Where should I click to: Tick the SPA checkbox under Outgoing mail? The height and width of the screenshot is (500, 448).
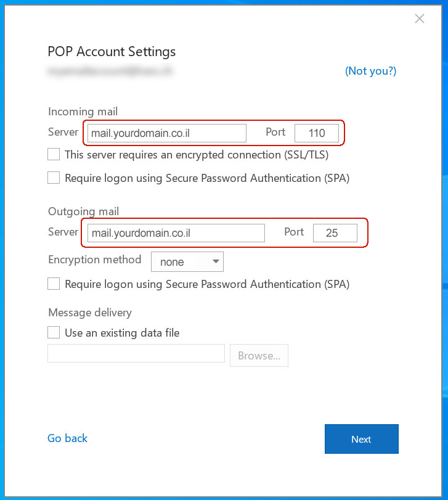(54, 284)
